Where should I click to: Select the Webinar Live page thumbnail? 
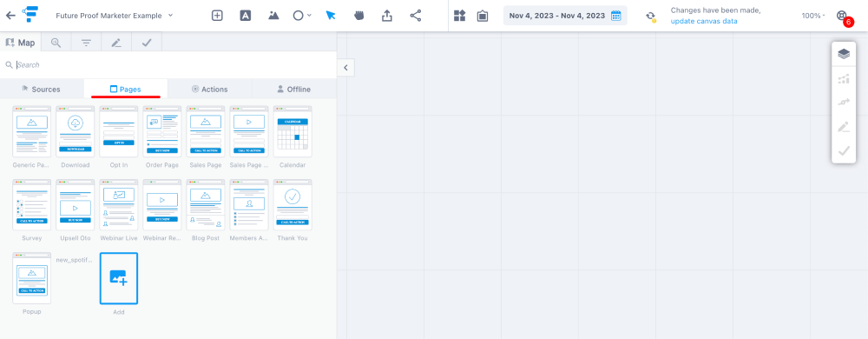(118, 205)
